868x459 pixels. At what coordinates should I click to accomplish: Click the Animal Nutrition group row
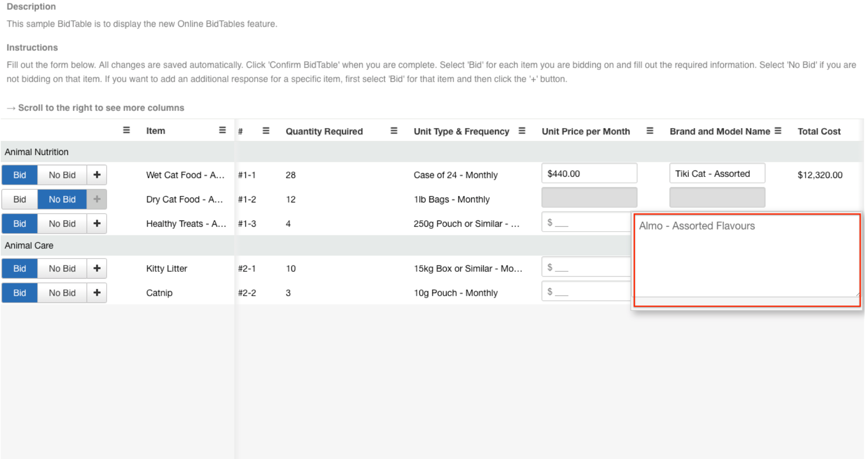tap(432, 152)
